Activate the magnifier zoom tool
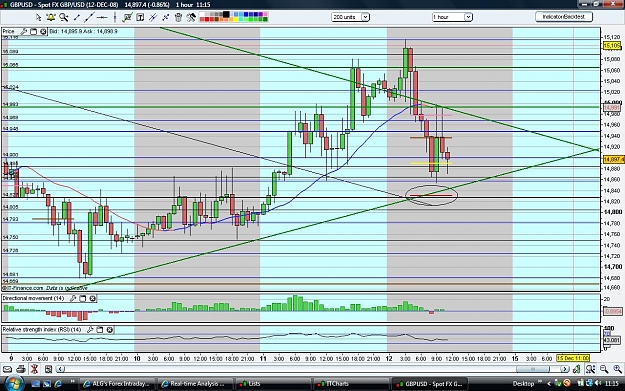 63,17
